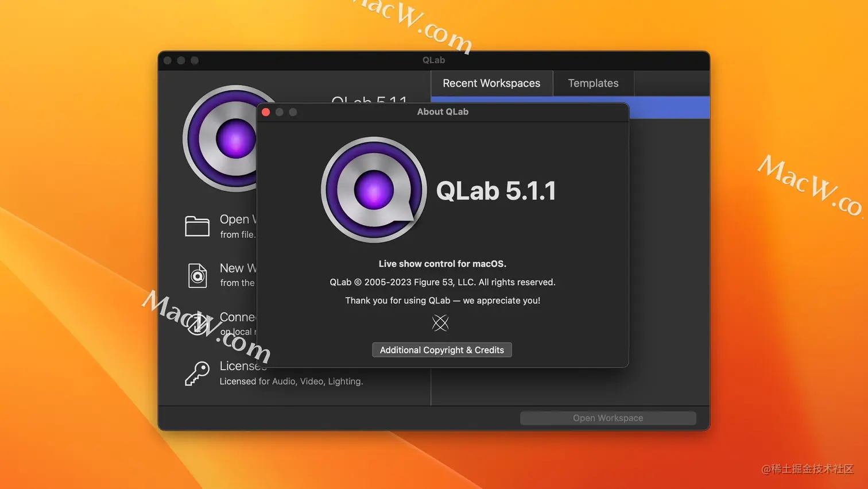Image resolution: width=868 pixels, height=489 pixels.
Task: Click the QLab logo in launcher window
Action: tap(220, 138)
